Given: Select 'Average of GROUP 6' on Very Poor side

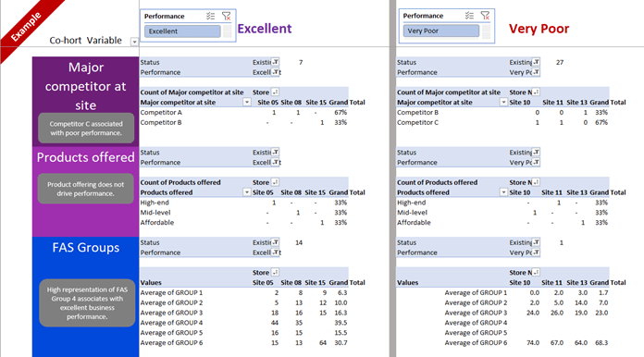Looking at the screenshot, I should click(476, 342).
